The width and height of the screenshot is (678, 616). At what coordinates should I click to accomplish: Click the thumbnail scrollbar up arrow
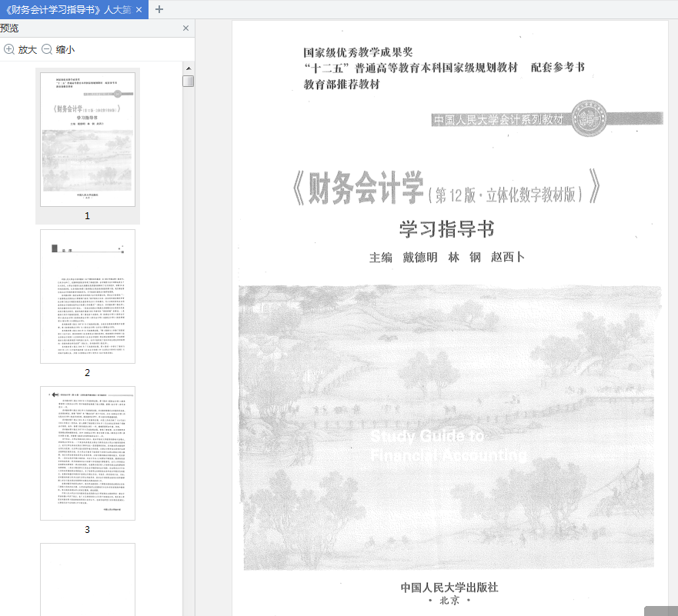point(189,68)
